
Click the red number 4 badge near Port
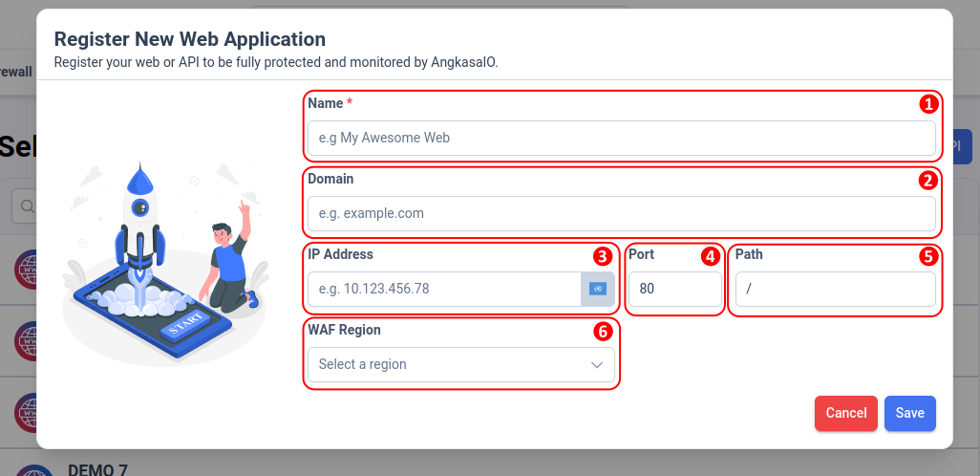[x=710, y=256]
